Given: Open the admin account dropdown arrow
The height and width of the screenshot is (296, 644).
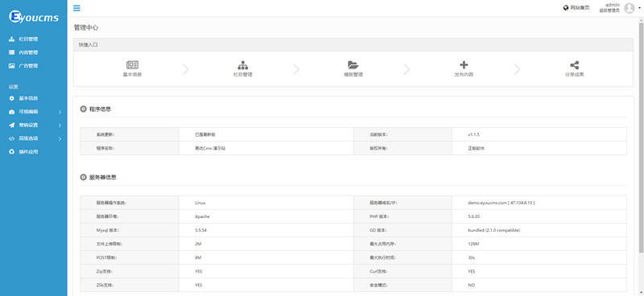Looking at the screenshot, I should pyautogui.click(x=640, y=8).
